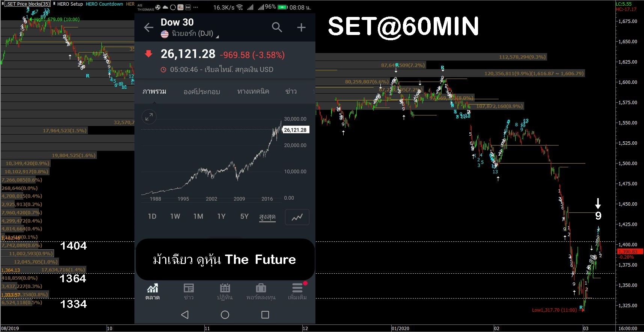Click the 19,804,525(1.6%) volume block label
This screenshot has height=332, width=644.
pos(74,156)
